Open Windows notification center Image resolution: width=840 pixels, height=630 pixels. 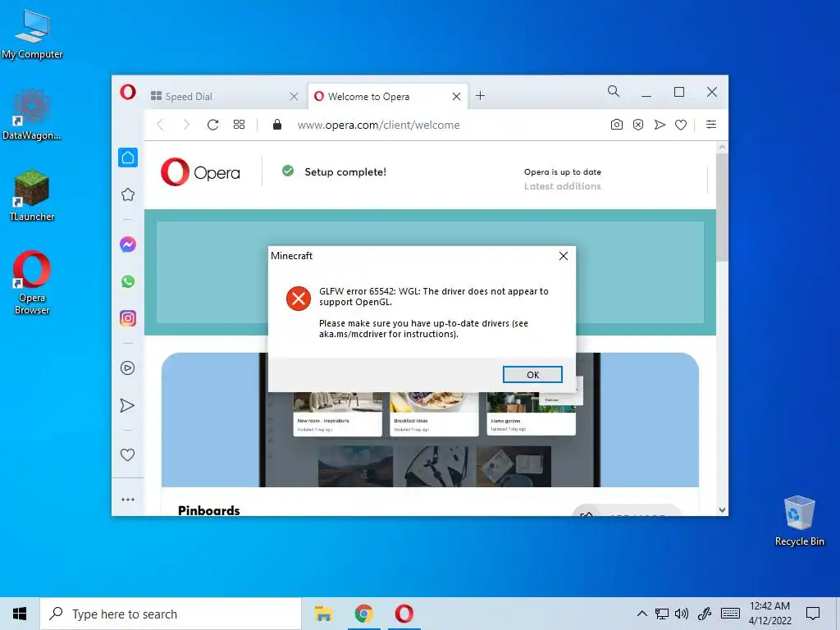coord(813,614)
